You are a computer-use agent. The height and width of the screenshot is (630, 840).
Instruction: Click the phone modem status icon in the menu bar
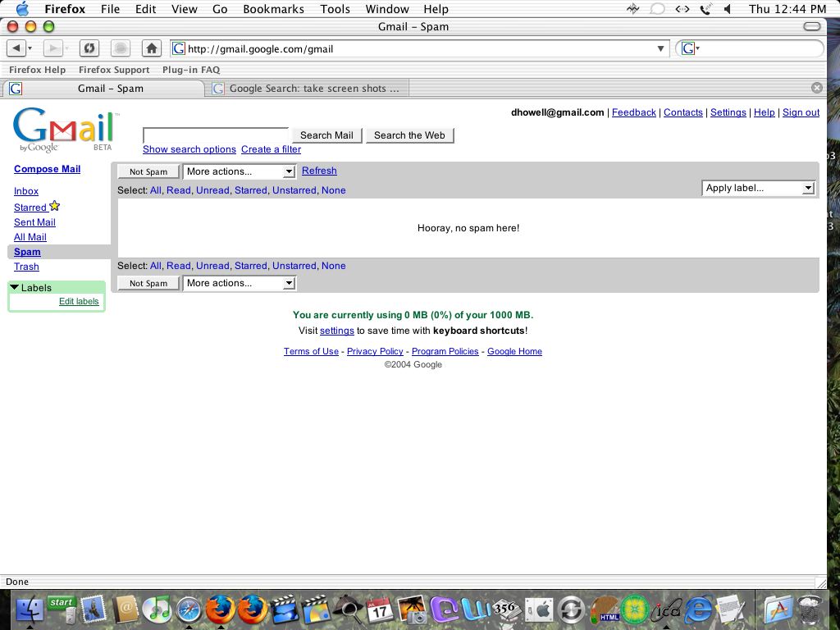tap(705, 9)
